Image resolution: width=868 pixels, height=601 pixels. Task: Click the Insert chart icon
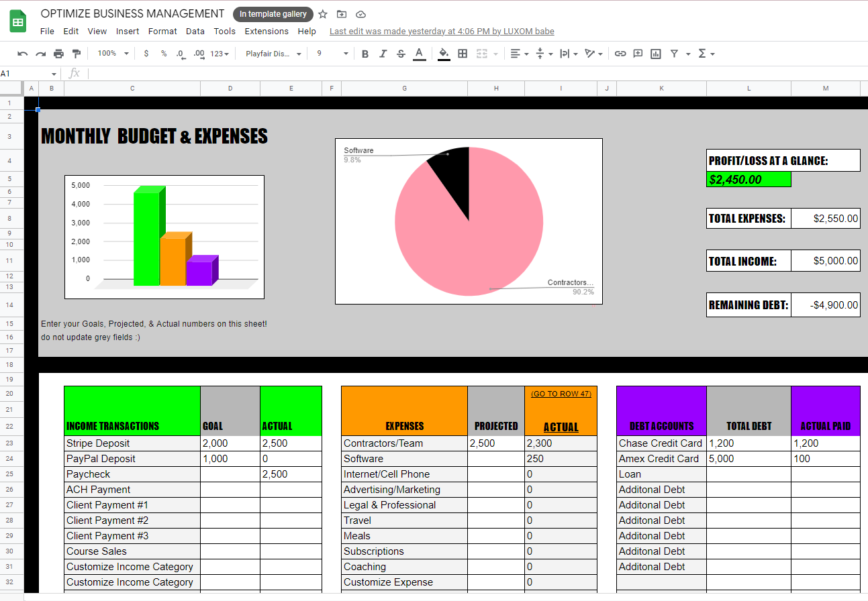[656, 54]
